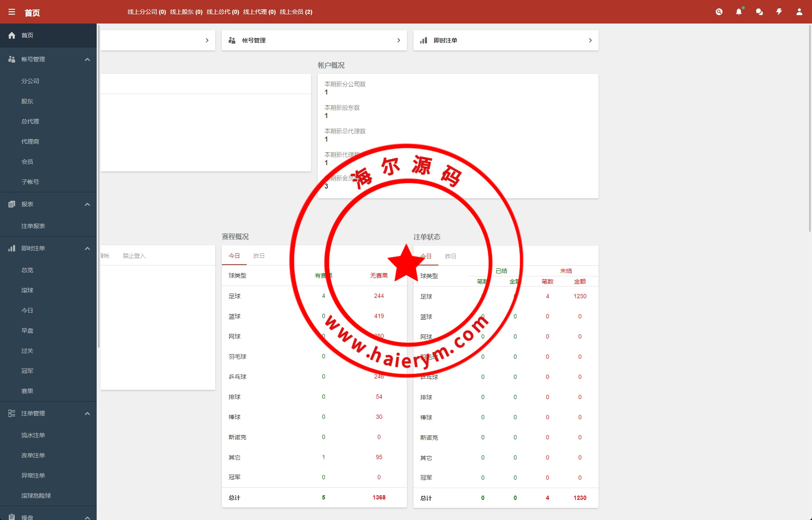This screenshot has height=520, width=812.
Task: Click 线上会员 (2) in header
Action: (296, 12)
